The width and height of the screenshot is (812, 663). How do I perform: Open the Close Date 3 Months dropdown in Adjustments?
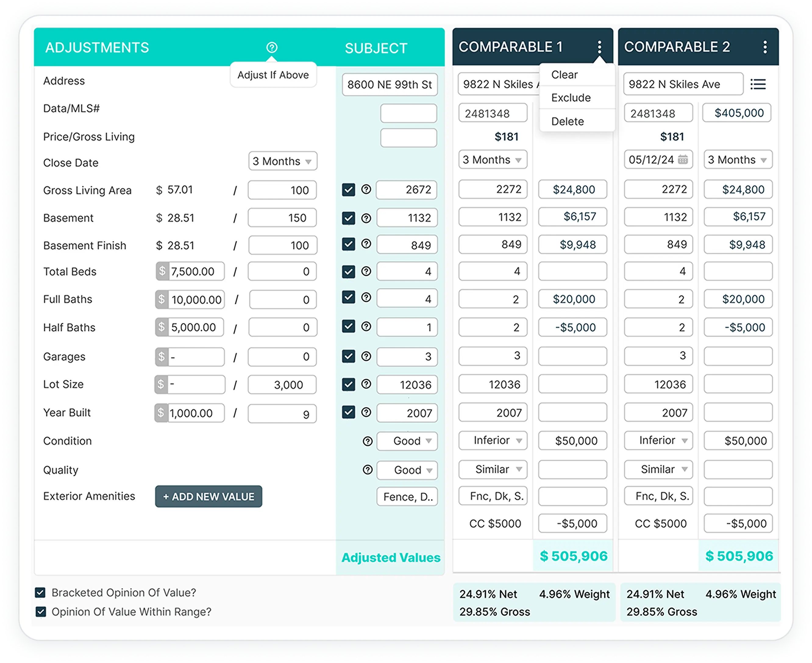tap(282, 161)
